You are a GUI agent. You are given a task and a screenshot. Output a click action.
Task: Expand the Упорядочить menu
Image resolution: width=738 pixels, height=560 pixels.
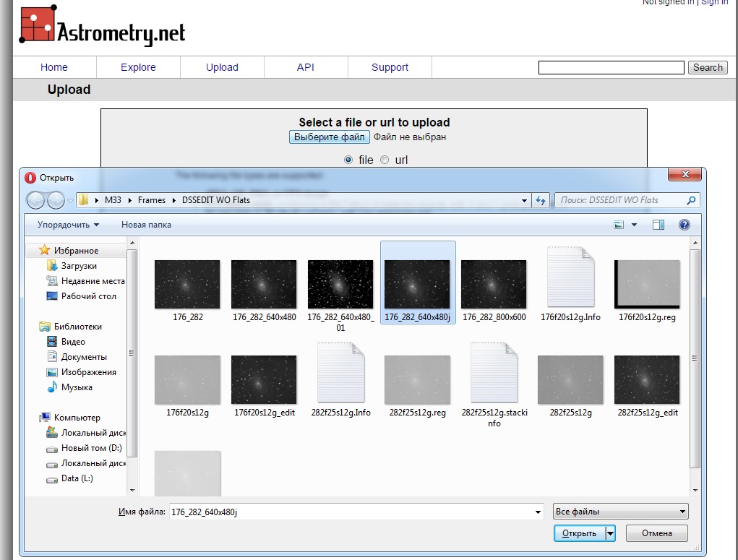[x=68, y=225]
